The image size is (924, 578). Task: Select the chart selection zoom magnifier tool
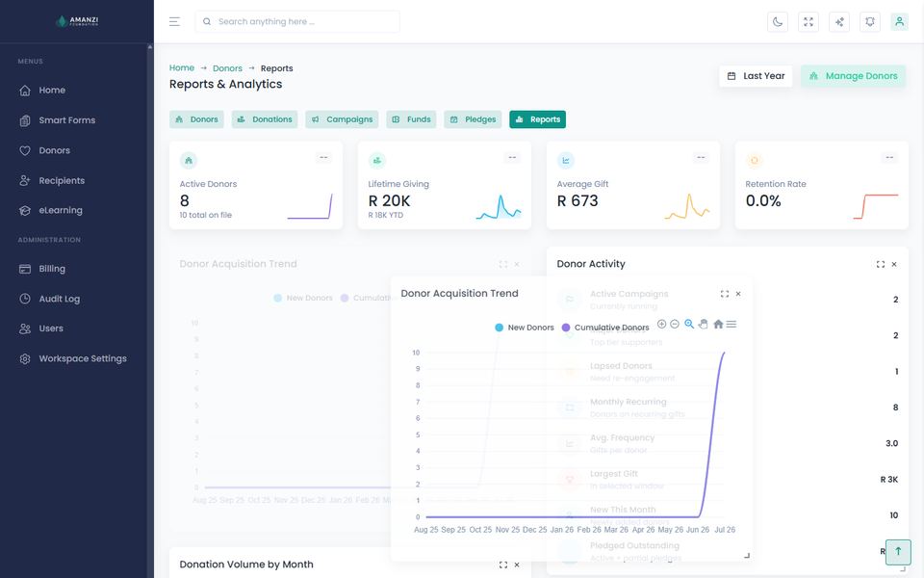coord(689,324)
